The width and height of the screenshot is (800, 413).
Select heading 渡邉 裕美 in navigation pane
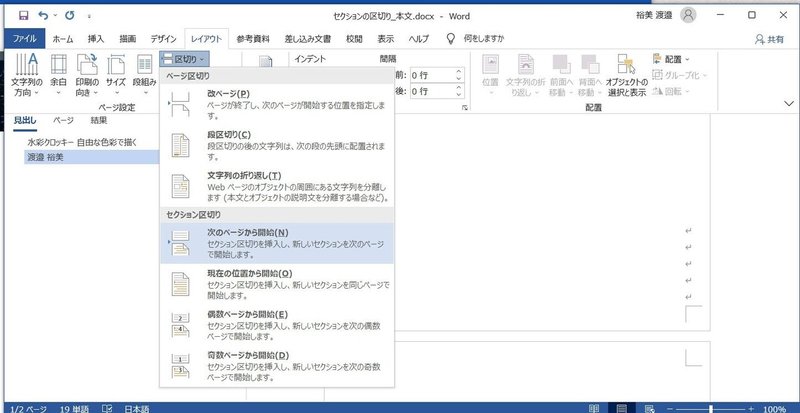point(92,158)
